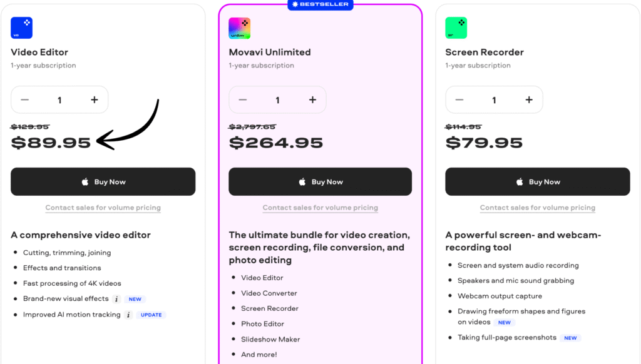Buy Screen Recorder with the Buy Now button
641x364 pixels.
click(537, 181)
